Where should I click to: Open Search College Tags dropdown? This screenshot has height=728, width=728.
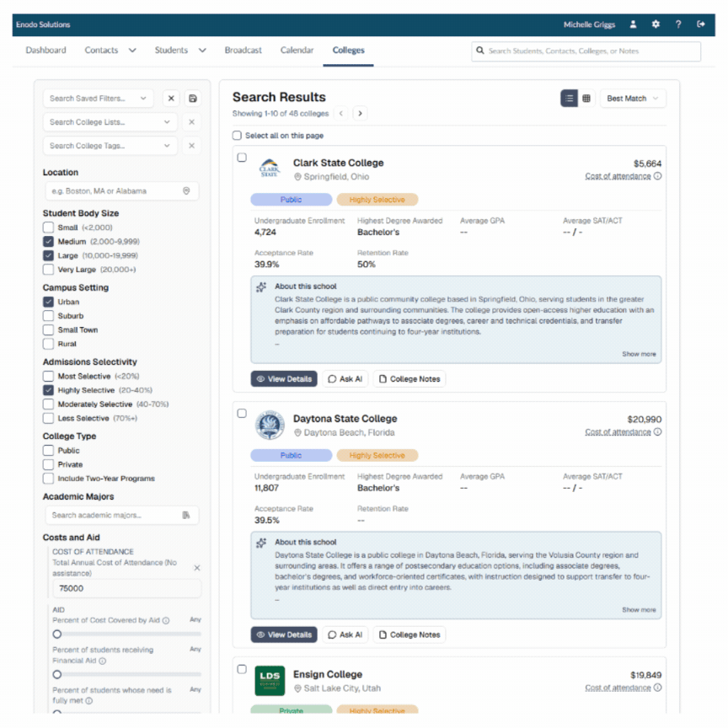pos(110,146)
